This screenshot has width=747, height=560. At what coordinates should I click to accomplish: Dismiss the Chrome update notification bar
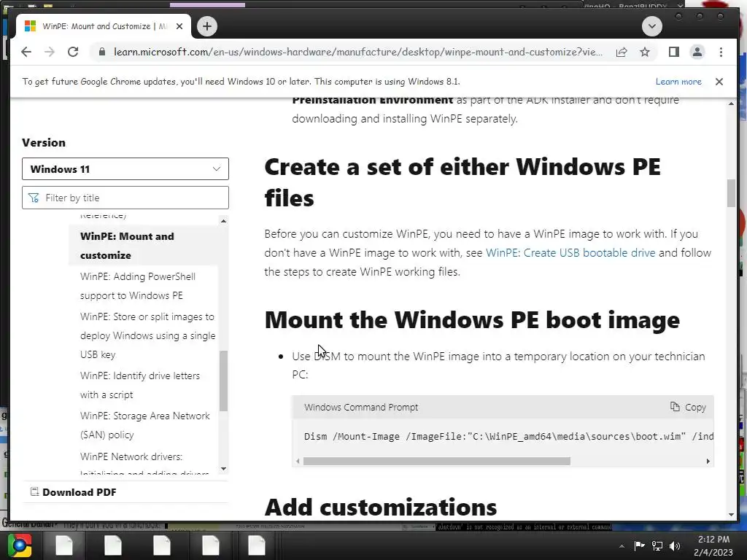pyautogui.click(x=719, y=82)
